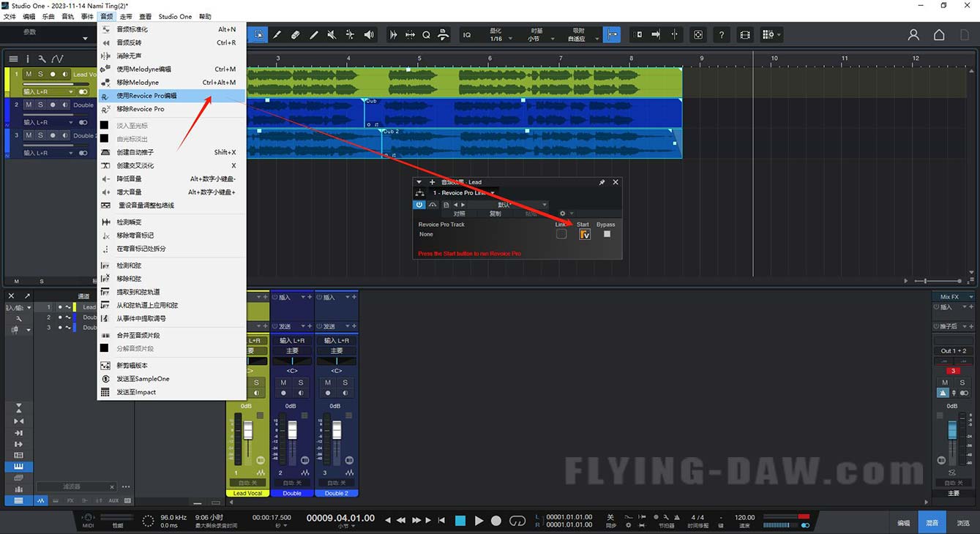Mute Double 2 channel in mixer

pyautogui.click(x=328, y=383)
